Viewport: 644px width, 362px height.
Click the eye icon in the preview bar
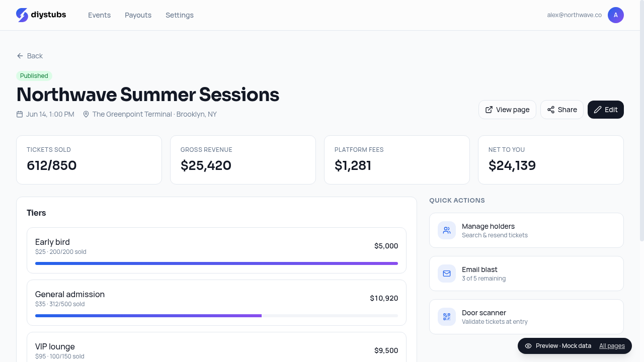[528, 346]
